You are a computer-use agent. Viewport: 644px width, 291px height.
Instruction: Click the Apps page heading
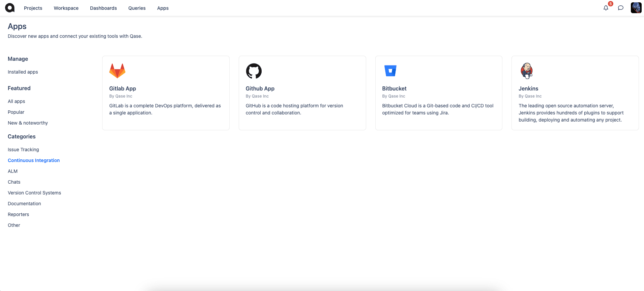[17, 26]
